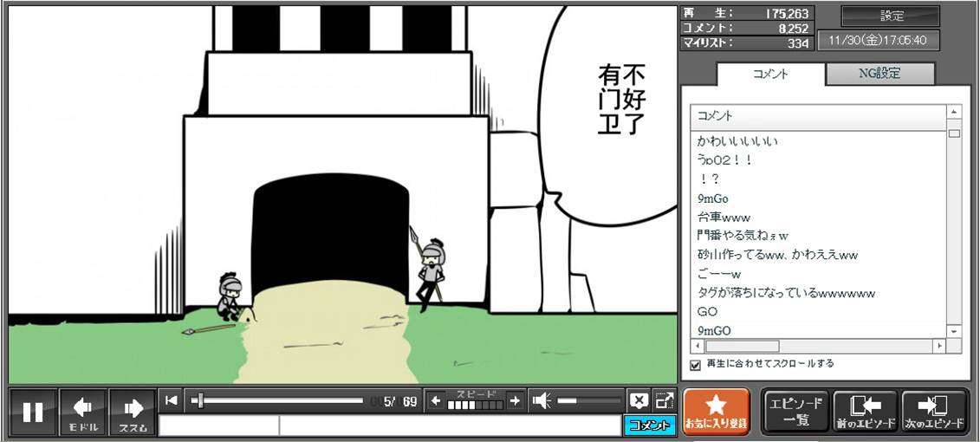Add to favorites with the star button

pos(716,411)
